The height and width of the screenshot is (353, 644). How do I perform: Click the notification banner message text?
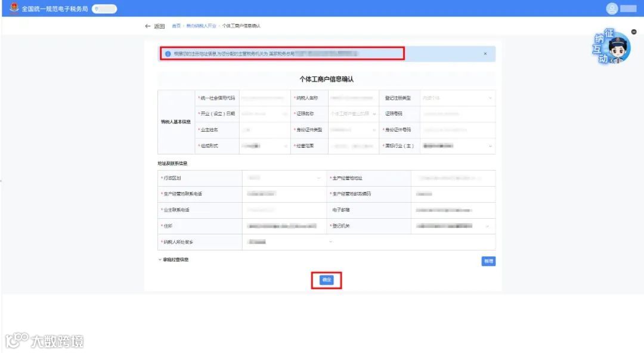pyautogui.click(x=265, y=54)
